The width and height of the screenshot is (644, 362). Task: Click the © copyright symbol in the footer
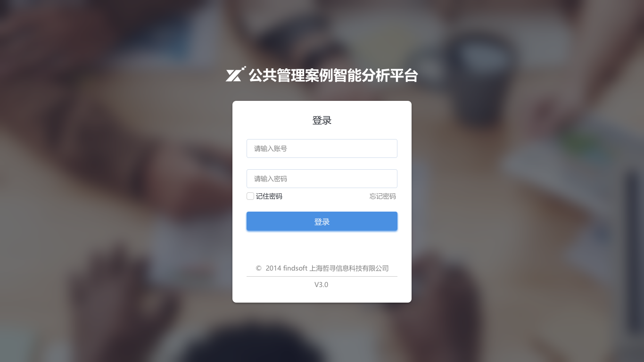[259, 268]
